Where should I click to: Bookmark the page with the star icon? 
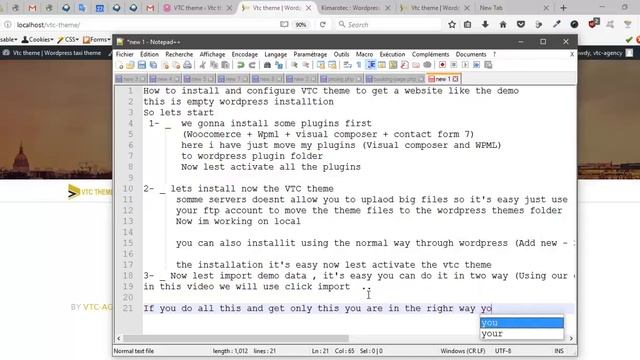tap(452, 24)
